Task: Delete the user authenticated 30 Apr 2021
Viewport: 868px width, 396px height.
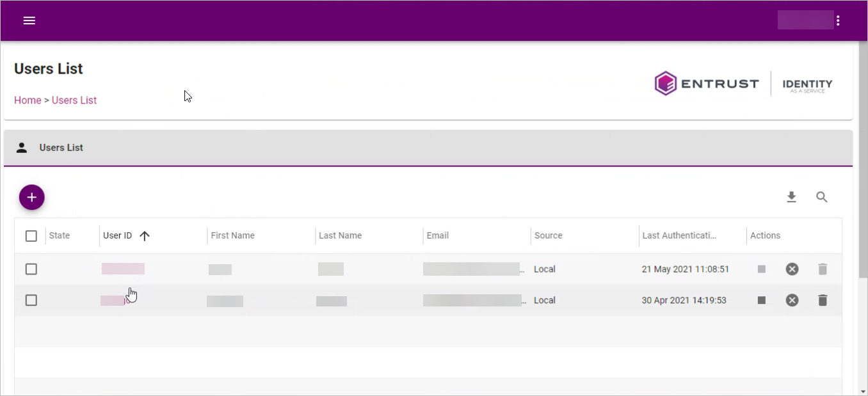Action: (823, 300)
